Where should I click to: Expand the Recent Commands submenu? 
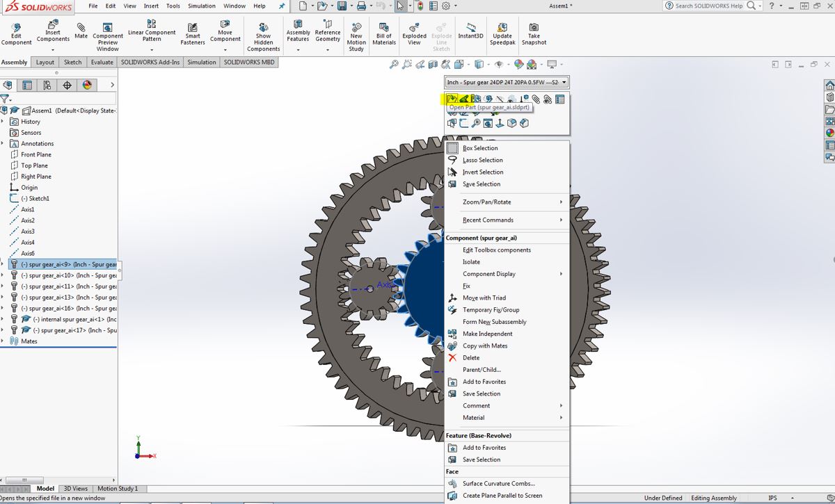pyautogui.click(x=507, y=220)
